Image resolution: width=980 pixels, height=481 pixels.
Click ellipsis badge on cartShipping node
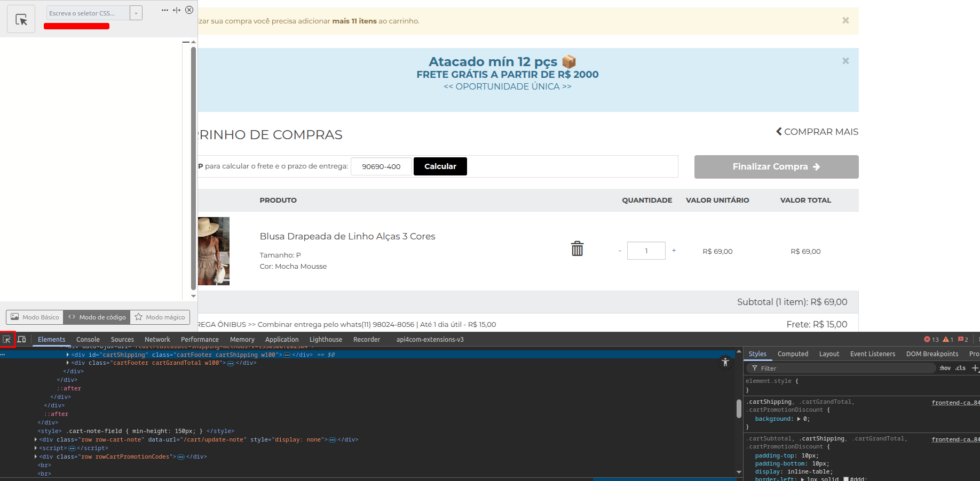point(287,355)
